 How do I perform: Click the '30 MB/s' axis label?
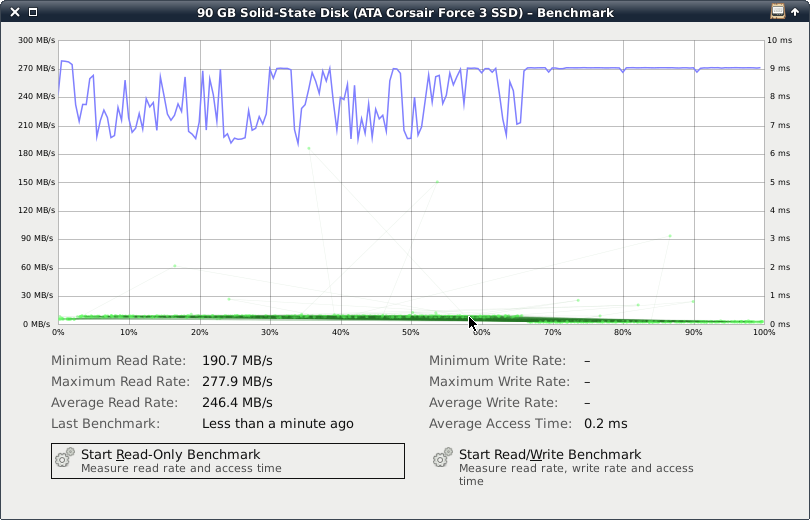(x=38, y=295)
